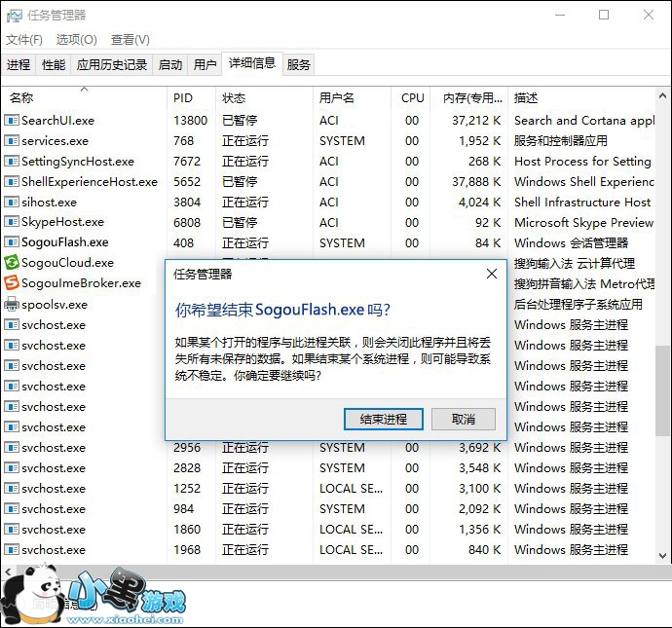The image size is (672, 628).
Task: Click the SogouImeBroker.exe orange icon
Action: tap(12, 283)
